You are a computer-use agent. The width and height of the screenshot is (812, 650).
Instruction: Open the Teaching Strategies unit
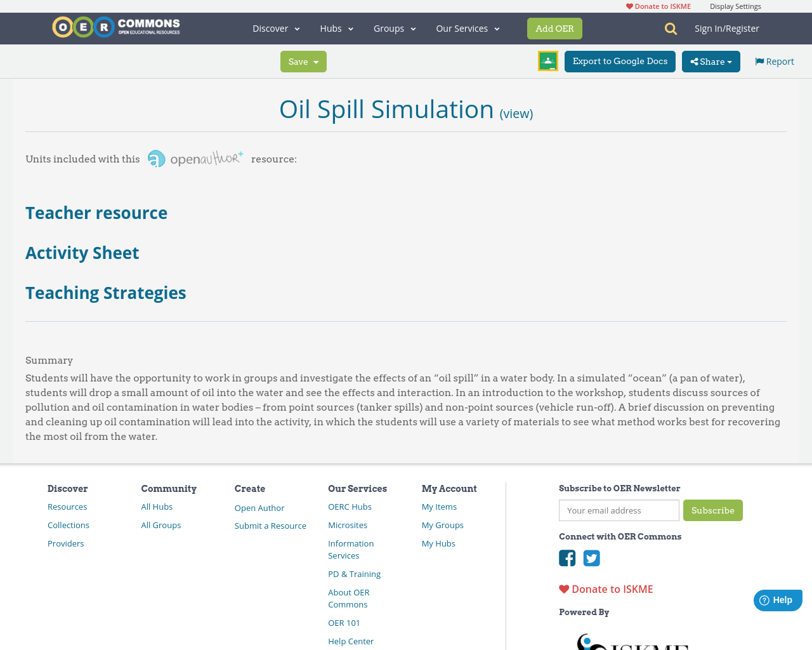tap(105, 293)
